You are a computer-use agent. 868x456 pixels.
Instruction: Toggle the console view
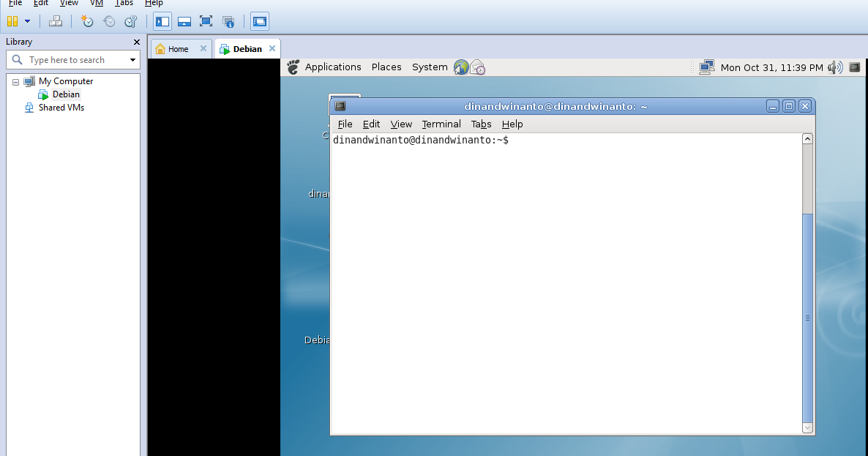(x=260, y=21)
